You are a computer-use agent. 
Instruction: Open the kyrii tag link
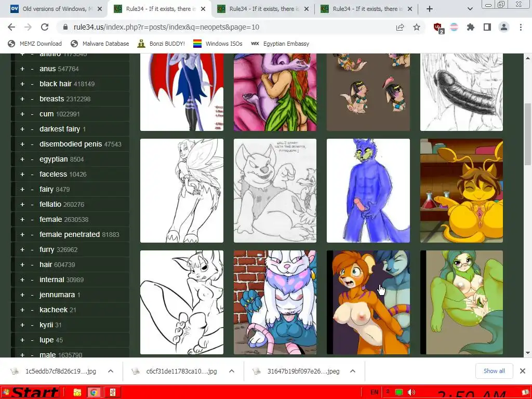tap(46, 325)
